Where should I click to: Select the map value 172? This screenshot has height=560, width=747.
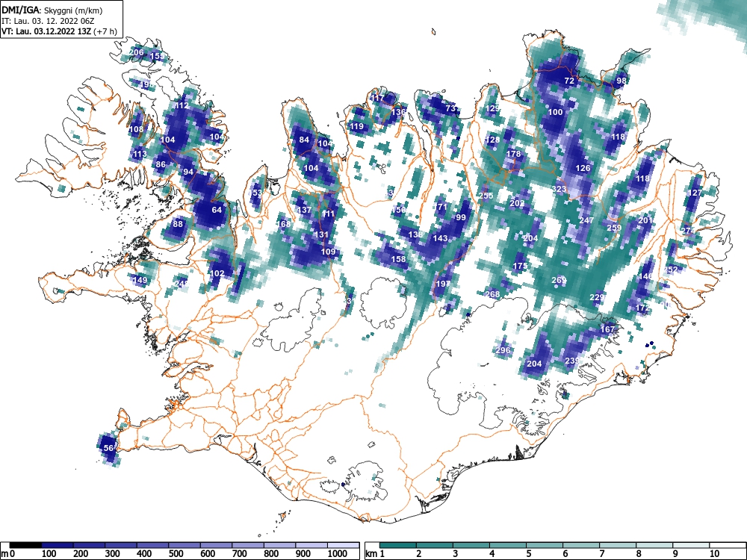[x=642, y=308]
